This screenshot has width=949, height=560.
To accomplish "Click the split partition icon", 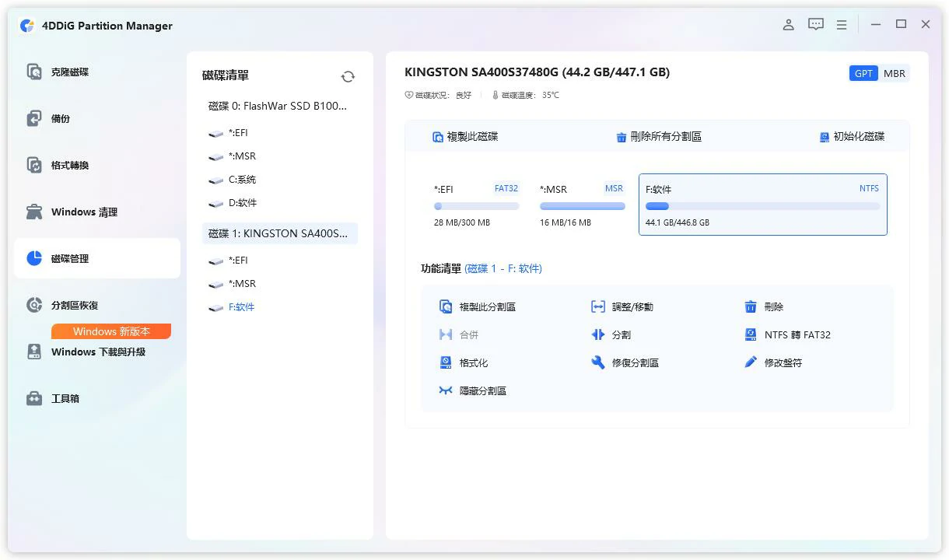I will click(598, 335).
